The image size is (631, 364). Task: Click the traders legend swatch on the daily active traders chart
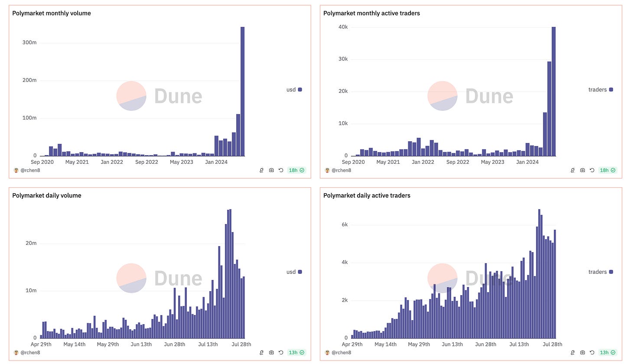[611, 272]
